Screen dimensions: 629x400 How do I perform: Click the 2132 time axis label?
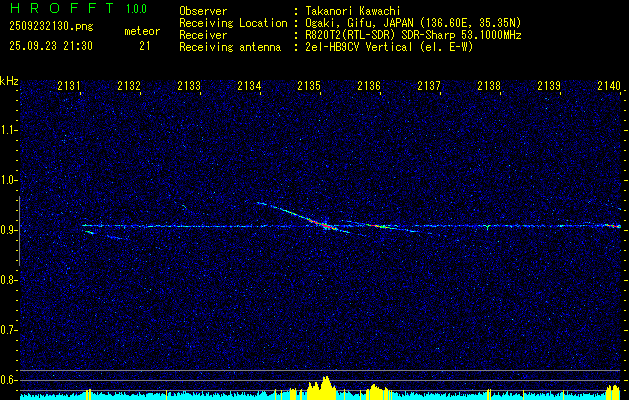129,85
